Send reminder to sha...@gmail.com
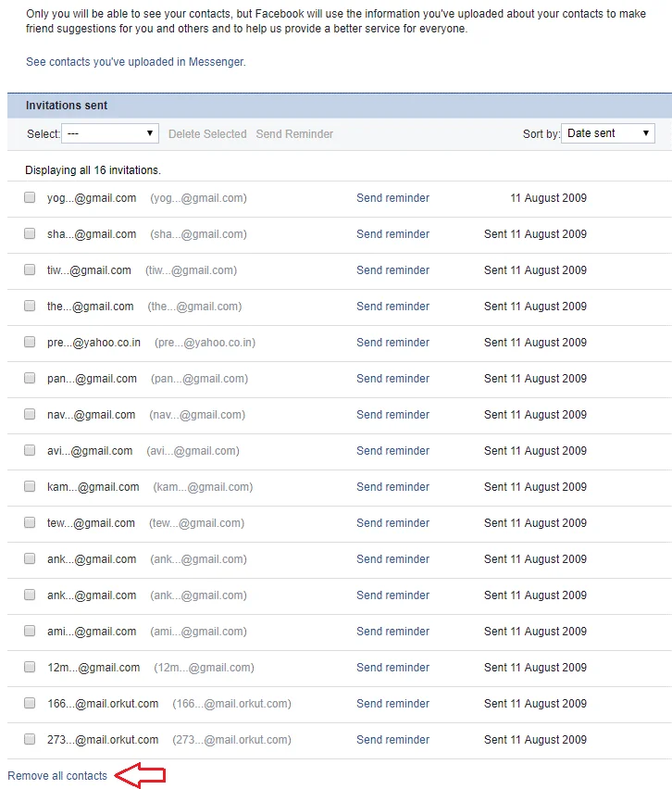672x789 pixels. tap(392, 234)
